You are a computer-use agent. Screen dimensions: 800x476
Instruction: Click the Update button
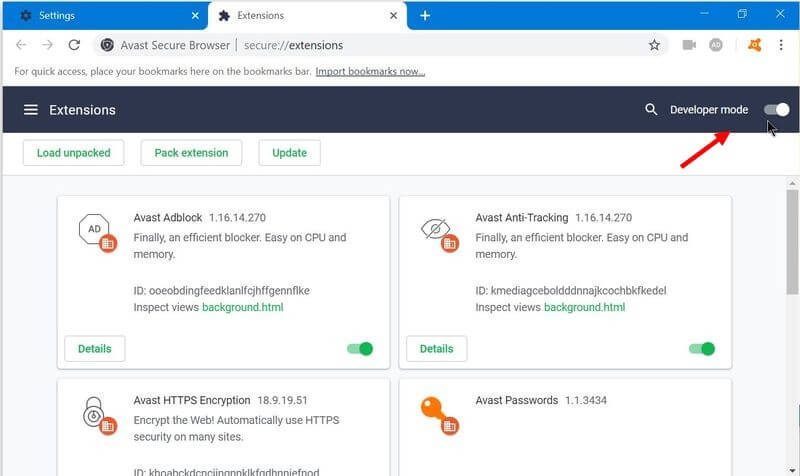[289, 153]
